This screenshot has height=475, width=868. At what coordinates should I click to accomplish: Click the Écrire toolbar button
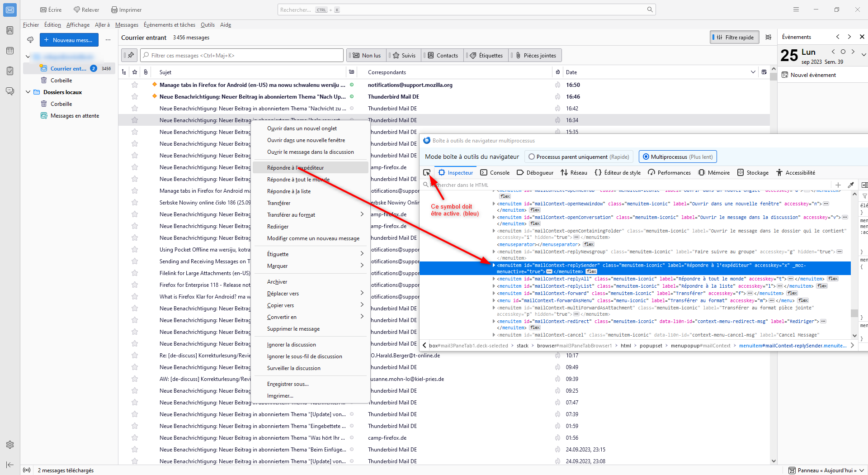[51, 10]
